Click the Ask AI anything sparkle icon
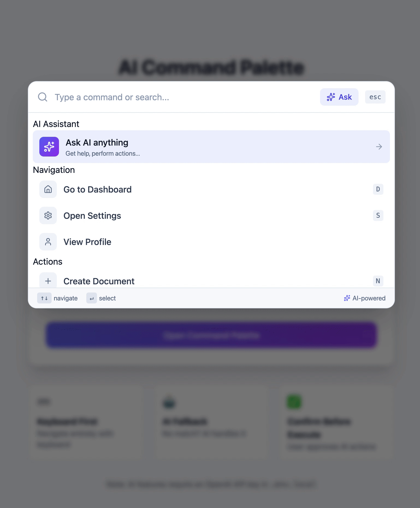The height and width of the screenshot is (508, 420). click(x=49, y=147)
